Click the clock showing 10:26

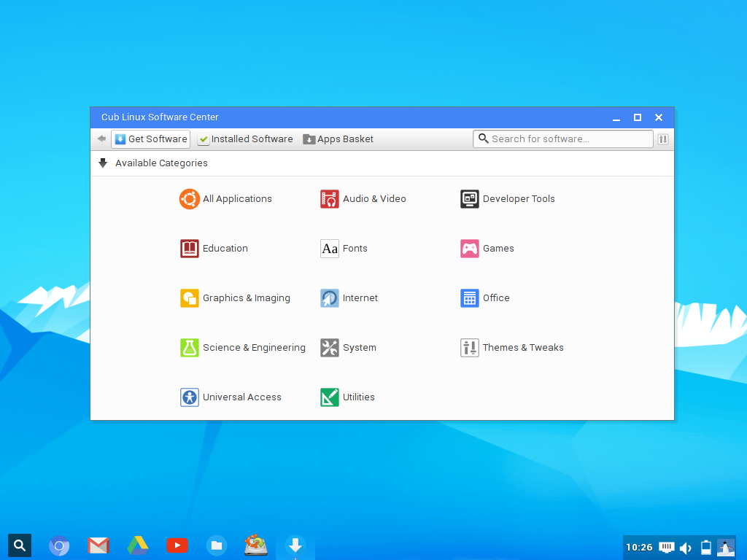click(639, 548)
